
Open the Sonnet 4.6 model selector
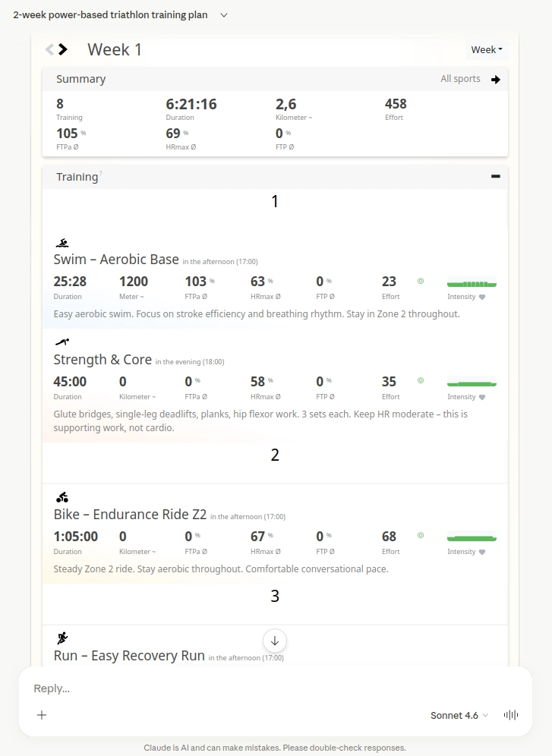(459, 715)
